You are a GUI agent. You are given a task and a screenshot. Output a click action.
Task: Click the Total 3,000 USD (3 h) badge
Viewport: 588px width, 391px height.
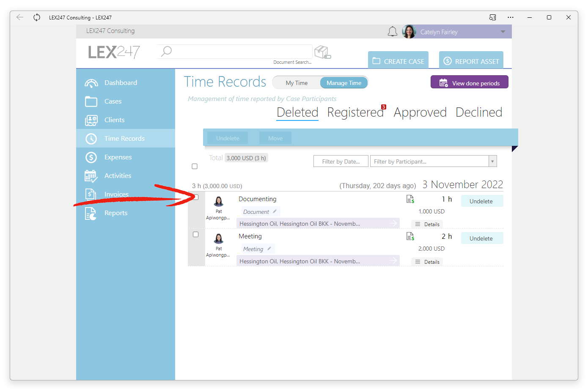pos(246,158)
